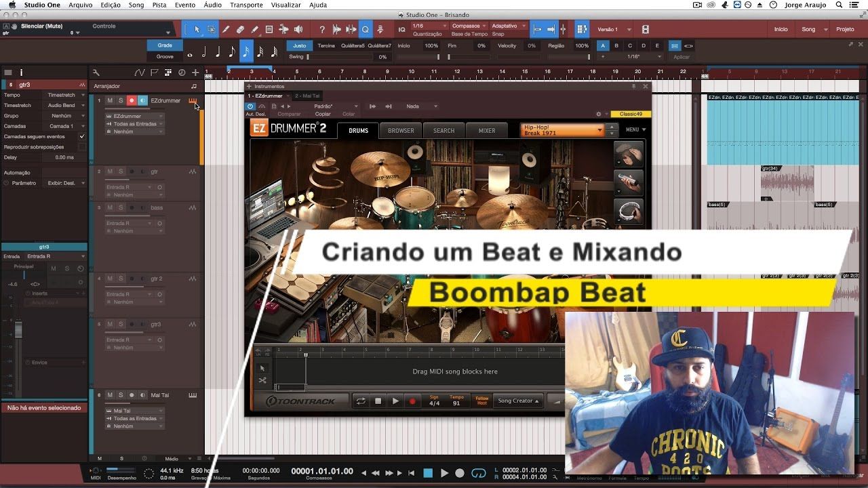Select the Listen speaker tool
Image resolution: width=868 pixels, height=488 pixels.
click(298, 30)
